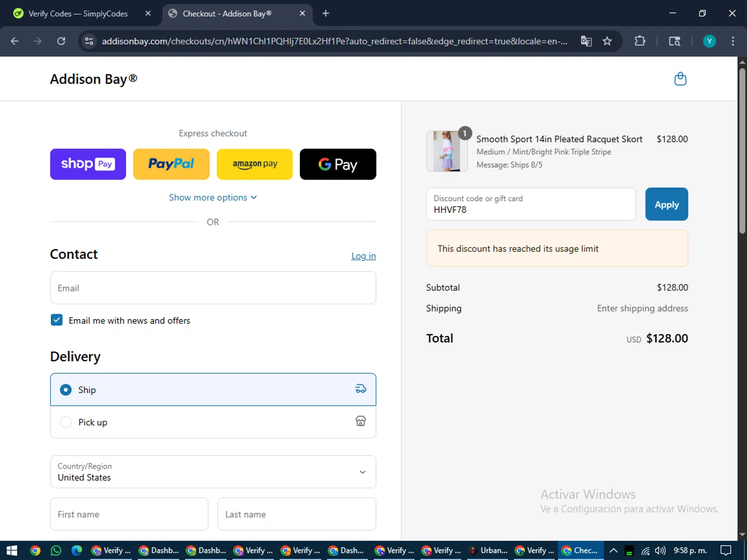747x560 pixels.
Task: Select the Ship delivery radio option
Action: pyautogui.click(x=66, y=390)
